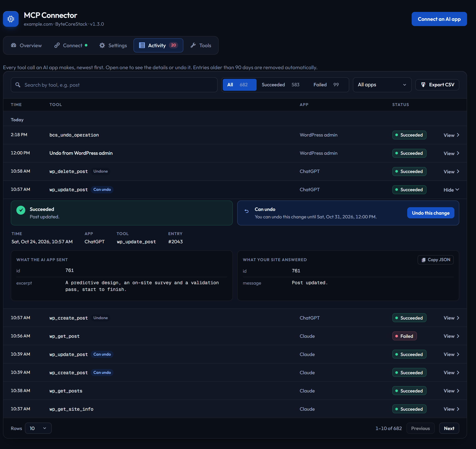Filter by All 682 entries

point(239,85)
